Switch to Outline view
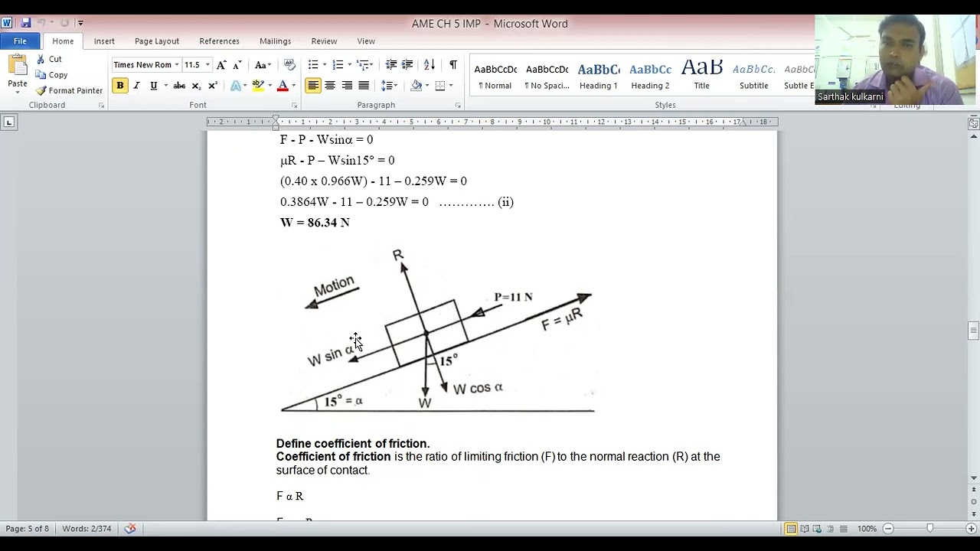This screenshot has height=551, width=980. [830, 529]
